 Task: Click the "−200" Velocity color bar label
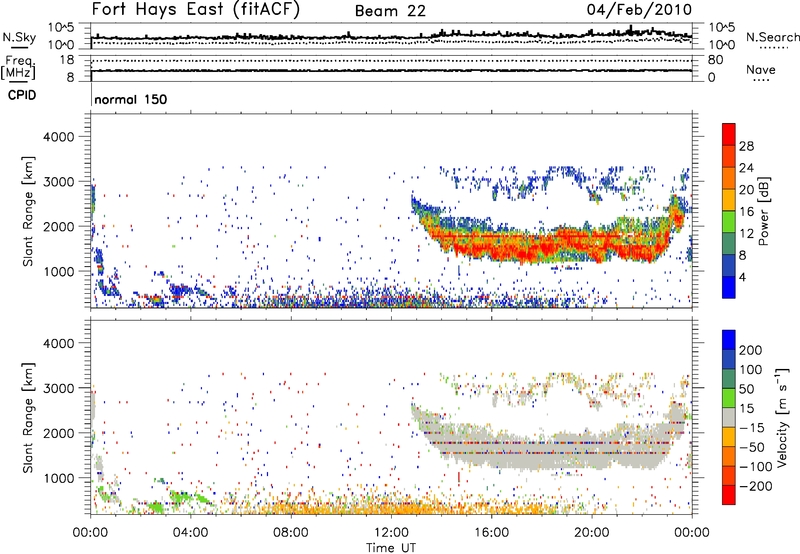(x=756, y=486)
